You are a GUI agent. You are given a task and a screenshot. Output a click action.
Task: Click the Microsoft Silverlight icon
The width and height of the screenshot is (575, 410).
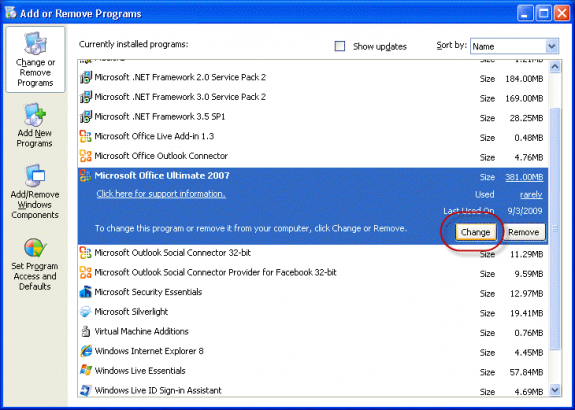pos(86,312)
